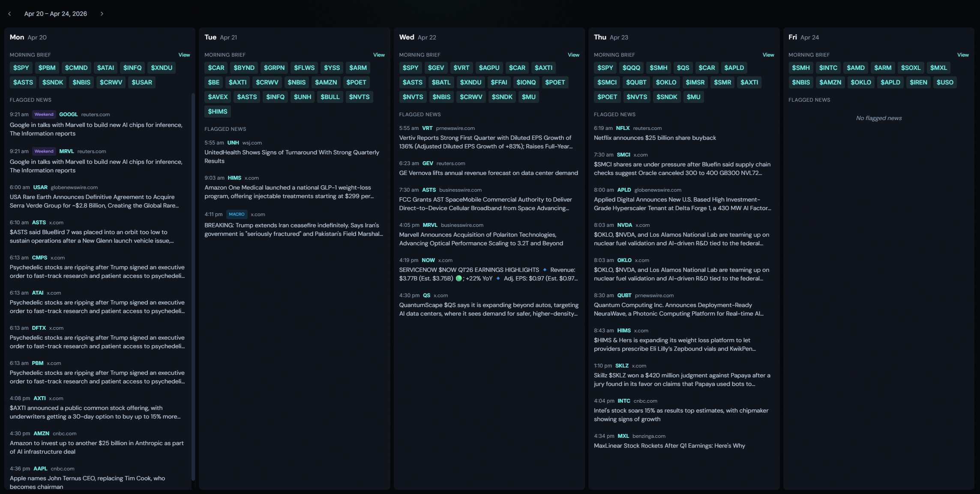Click the NFLX ticker label in Thursday news

pos(622,128)
